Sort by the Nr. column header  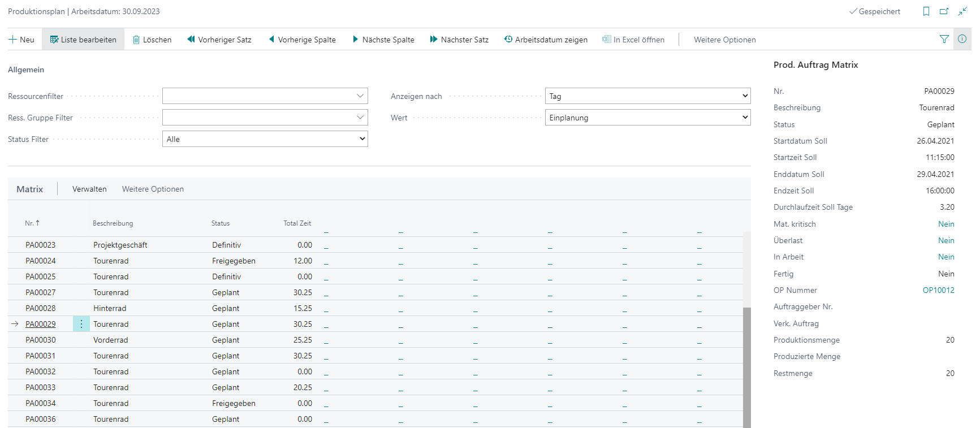(x=32, y=223)
